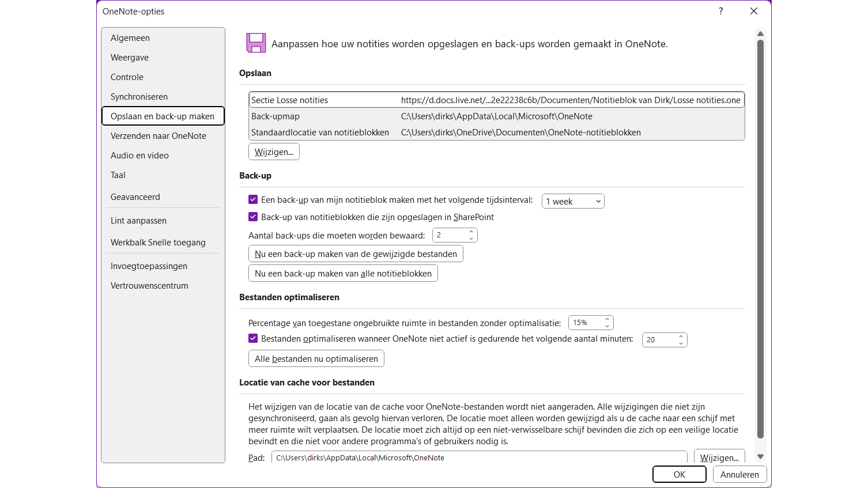Click the number of backups input field
868x488 pixels.
coord(450,235)
